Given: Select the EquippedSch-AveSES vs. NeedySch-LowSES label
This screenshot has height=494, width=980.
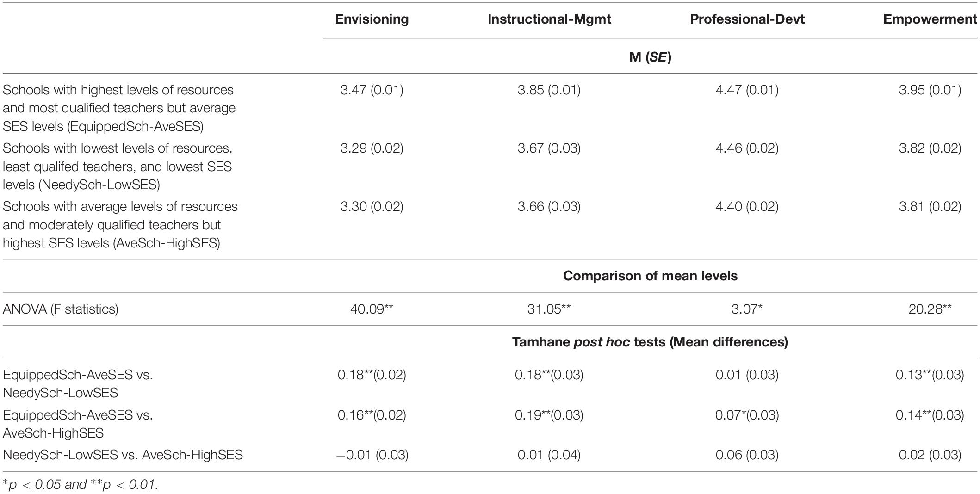Looking at the screenshot, I should (x=78, y=383).
